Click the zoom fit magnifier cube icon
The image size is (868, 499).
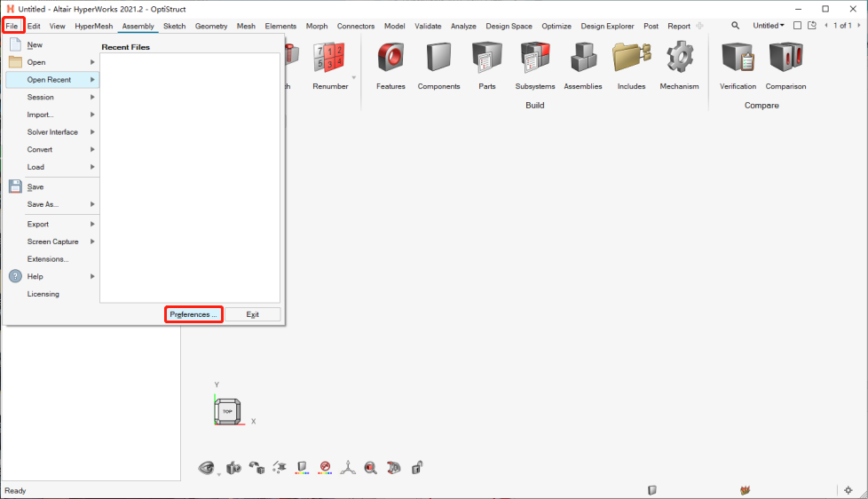(x=370, y=468)
